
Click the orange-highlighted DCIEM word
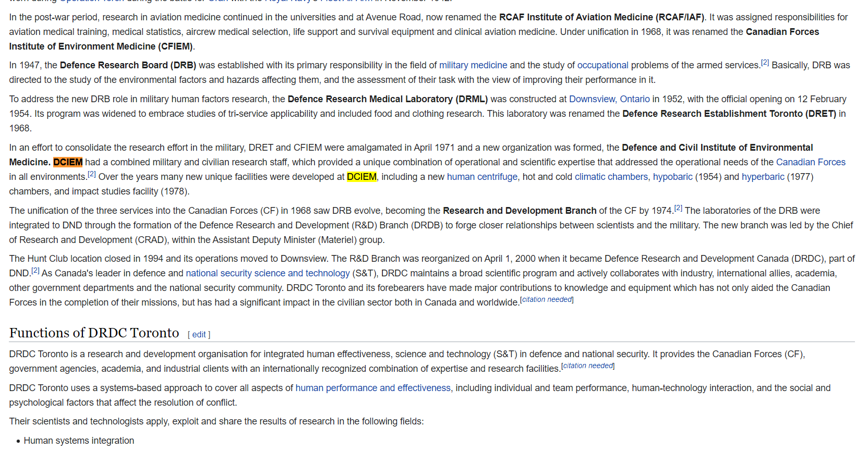(x=68, y=162)
